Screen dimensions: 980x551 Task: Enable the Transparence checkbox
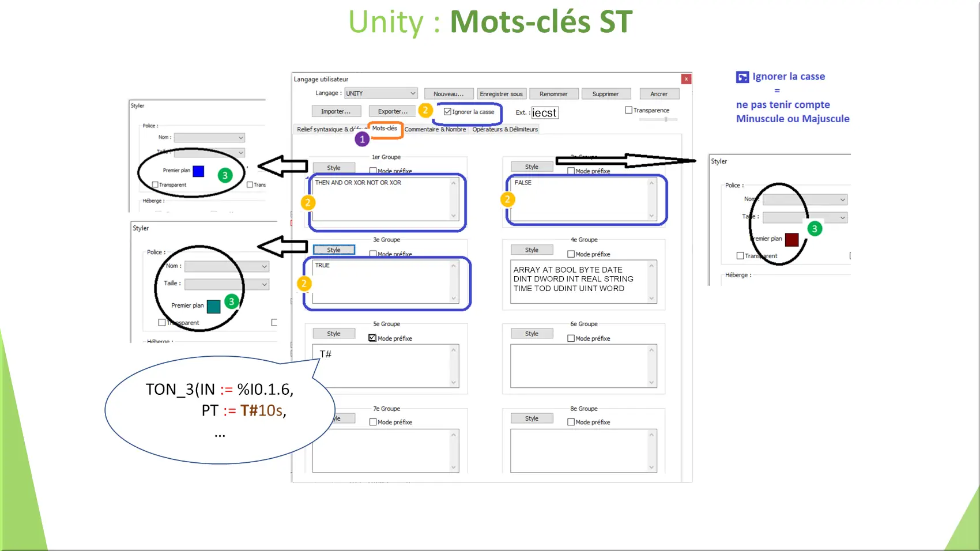[x=629, y=110]
